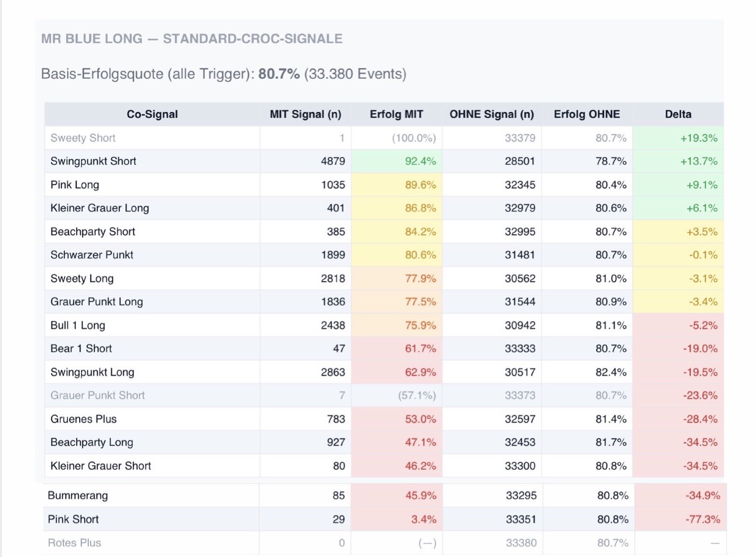
Task: Click the Co-Signal column header
Action: pos(152,114)
